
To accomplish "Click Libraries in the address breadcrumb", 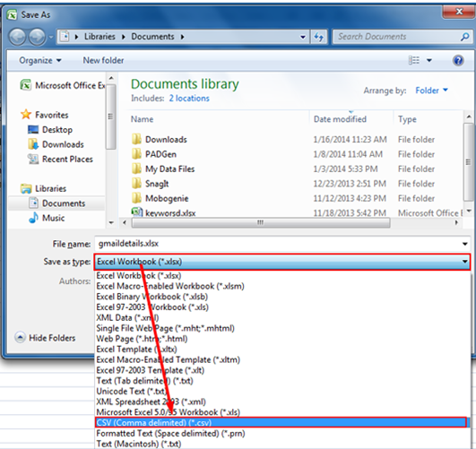I will pos(100,37).
